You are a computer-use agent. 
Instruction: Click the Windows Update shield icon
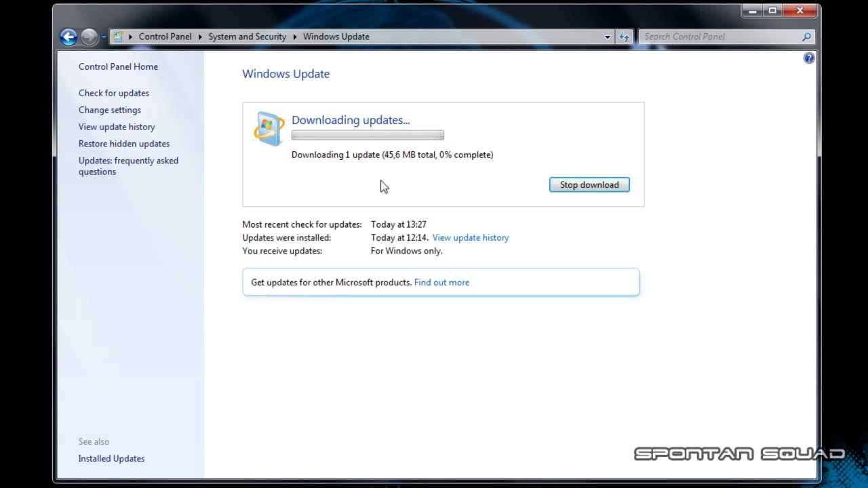pos(269,128)
